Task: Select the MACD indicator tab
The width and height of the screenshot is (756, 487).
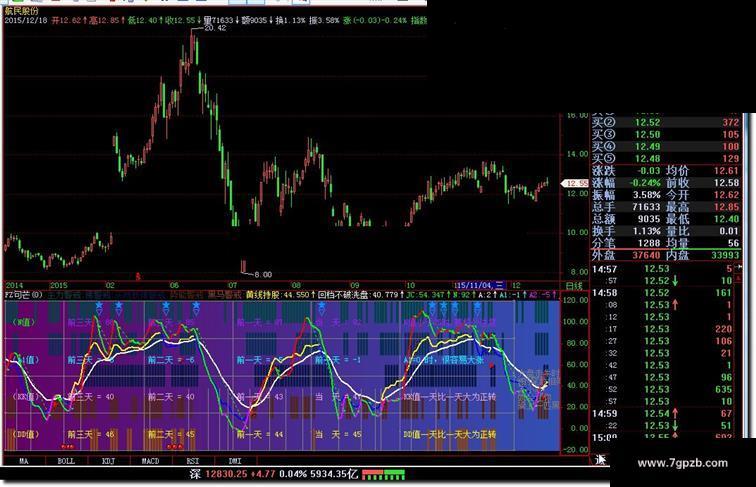Action: click(150, 461)
